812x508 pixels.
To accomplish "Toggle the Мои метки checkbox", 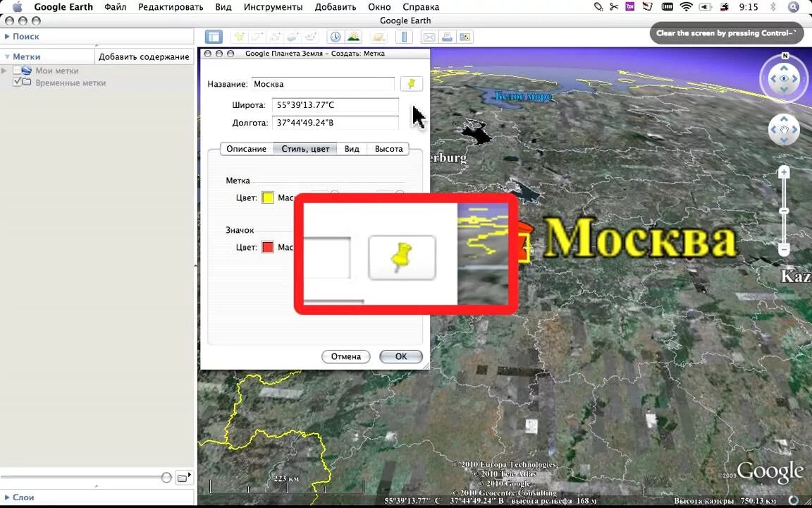I will click(17, 71).
